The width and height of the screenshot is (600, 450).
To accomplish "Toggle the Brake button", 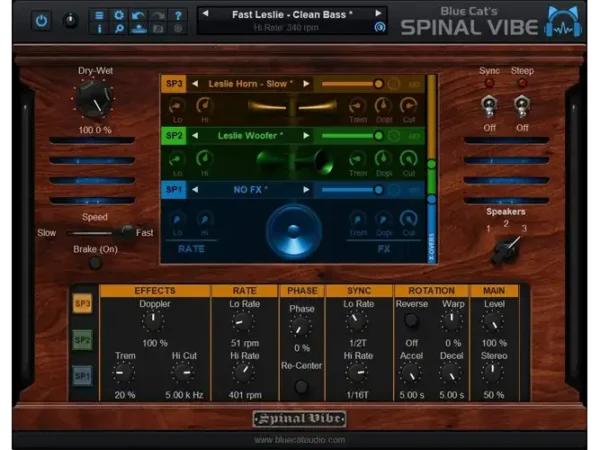I will (x=95, y=263).
